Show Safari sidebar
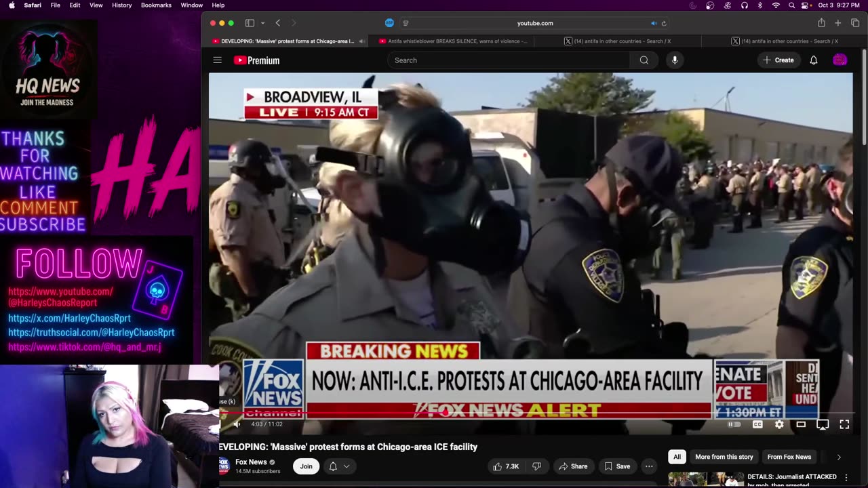This screenshot has width=868, height=488. (250, 23)
